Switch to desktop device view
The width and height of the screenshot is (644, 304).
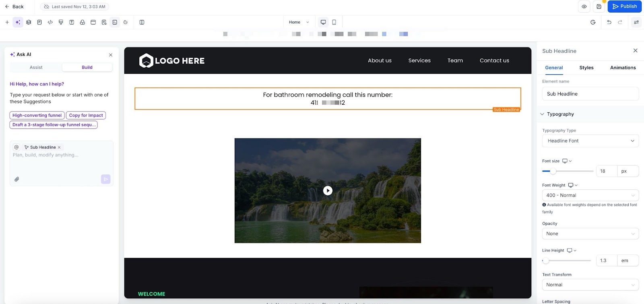323,22
